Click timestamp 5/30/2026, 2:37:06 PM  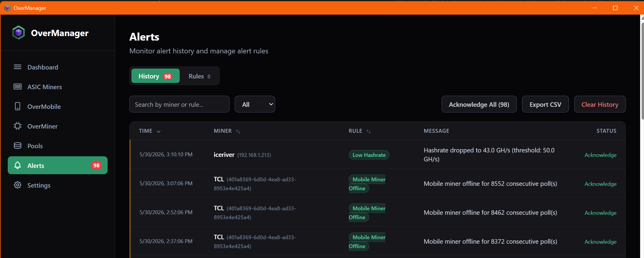pos(166,241)
